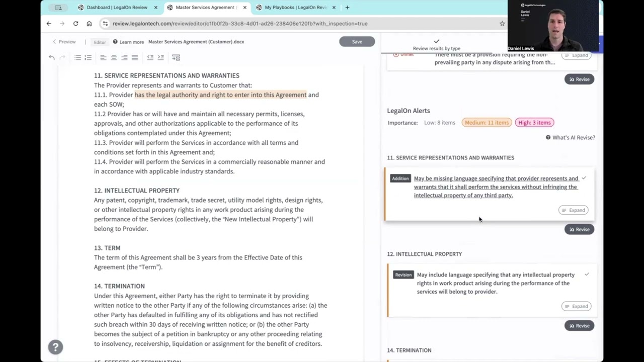Filter alerts by Low: 8 items
This screenshot has height=362, width=644.
[x=440, y=123]
